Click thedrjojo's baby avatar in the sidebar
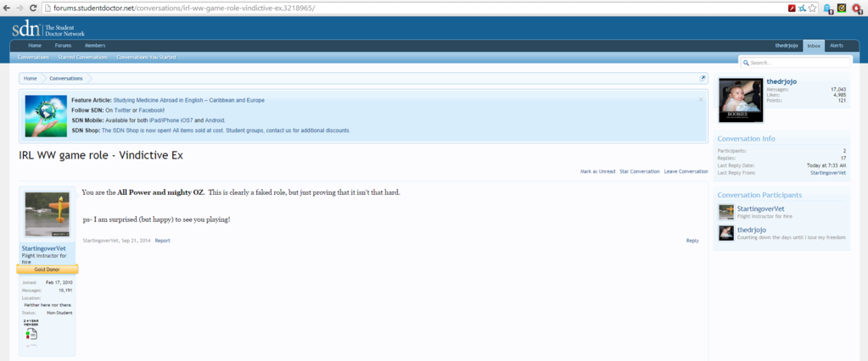This screenshot has height=361, width=868. (x=741, y=100)
